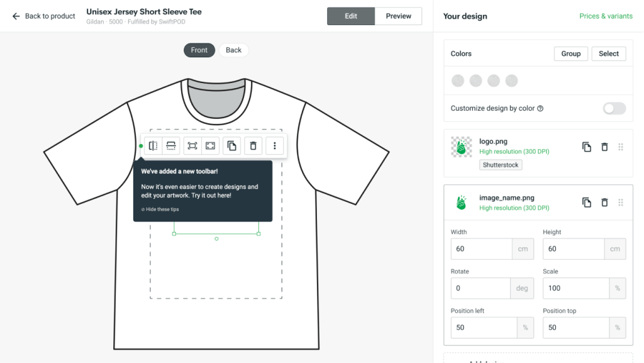
Task: Select the first color swatch
Action: click(x=458, y=81)
